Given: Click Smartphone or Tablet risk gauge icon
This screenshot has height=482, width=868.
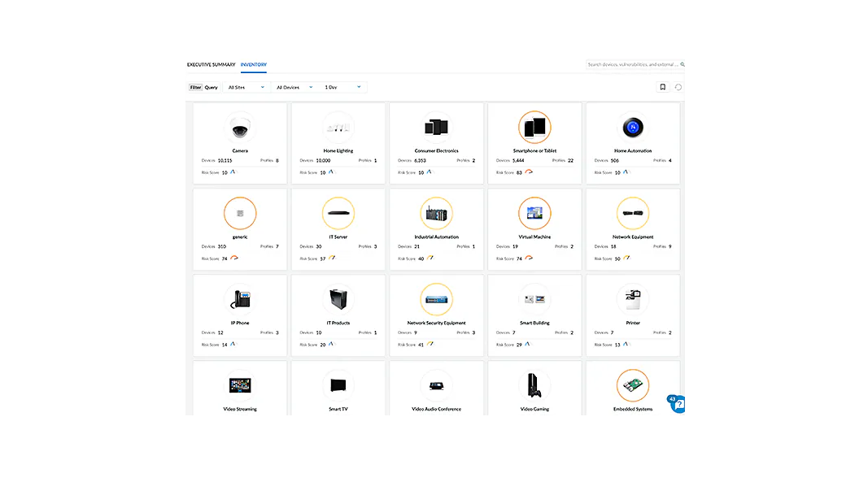Looking at the screenshot, I should (x=529, y=172).
